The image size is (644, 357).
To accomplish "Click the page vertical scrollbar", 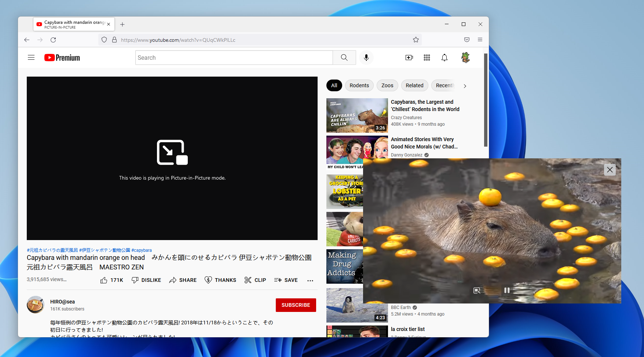I will click(x=486, y=100).
